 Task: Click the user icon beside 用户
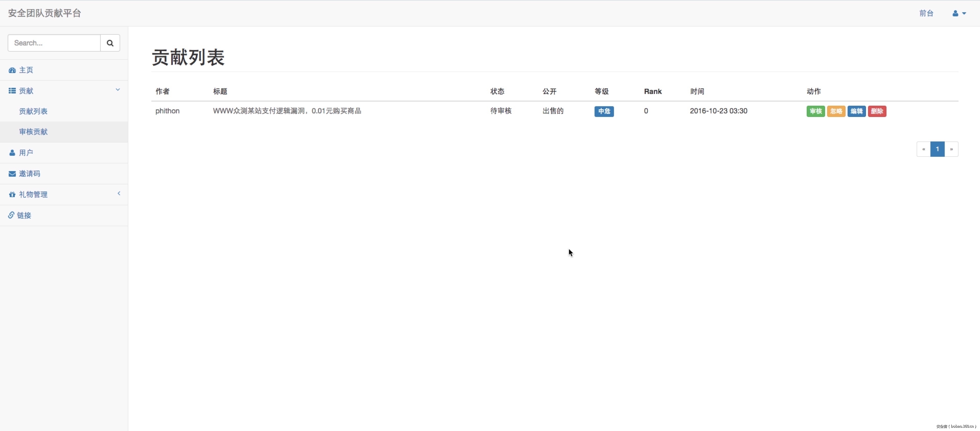12,153
